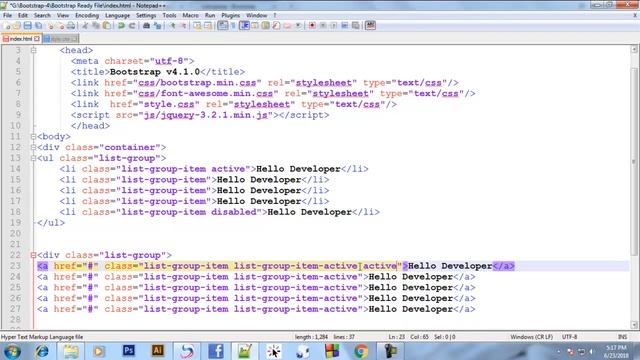Click the Stop Recording macro icon
This screenshot has height=360, width=640.
tap(323, 26)
